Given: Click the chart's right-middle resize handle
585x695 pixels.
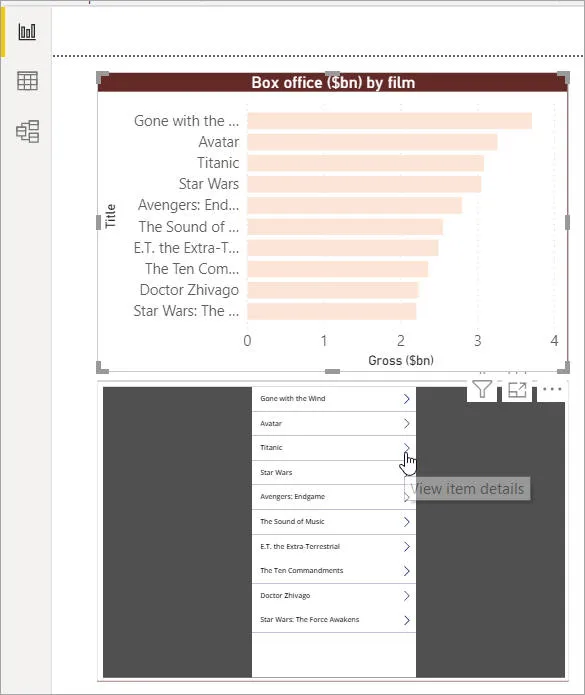Looking at the screenshot, I should [x=567, y=223].
